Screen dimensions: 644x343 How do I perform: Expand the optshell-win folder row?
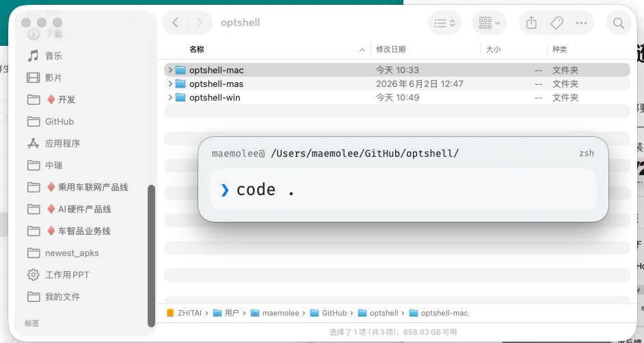pos(170,98)
